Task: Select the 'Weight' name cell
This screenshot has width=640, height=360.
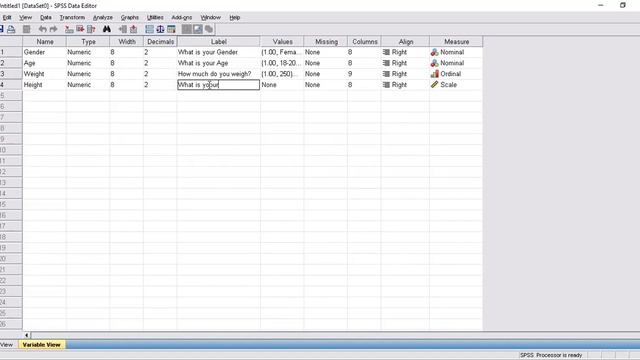Action: [x=44, y=74]
